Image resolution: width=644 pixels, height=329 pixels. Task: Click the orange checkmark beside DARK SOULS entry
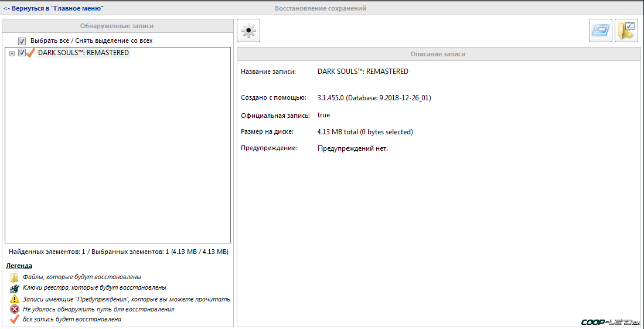pyautogui.click(x=31, y=53)
